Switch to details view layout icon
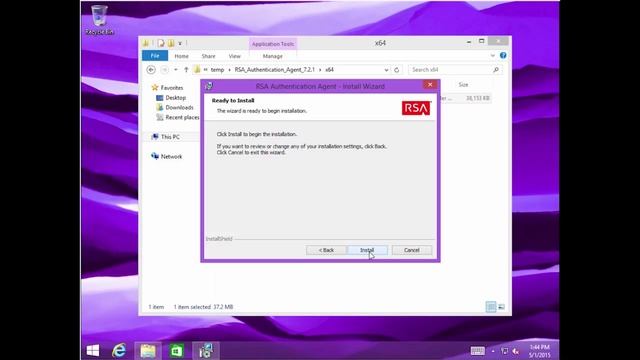 pos(491,307)
